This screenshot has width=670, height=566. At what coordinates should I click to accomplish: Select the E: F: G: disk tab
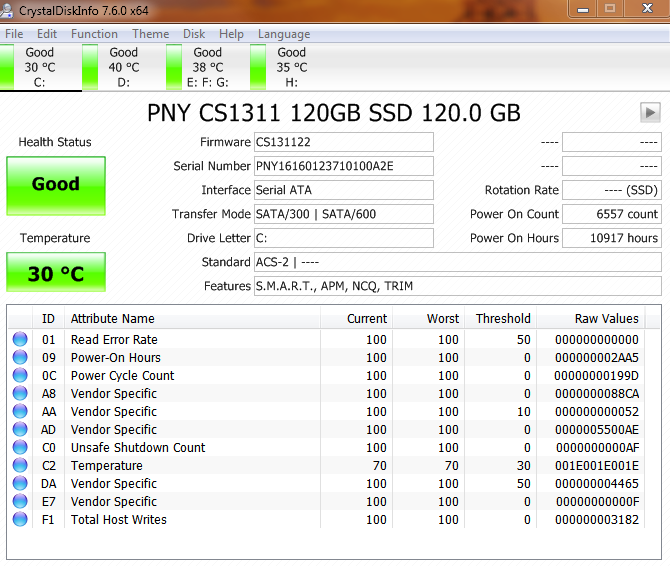208,67
